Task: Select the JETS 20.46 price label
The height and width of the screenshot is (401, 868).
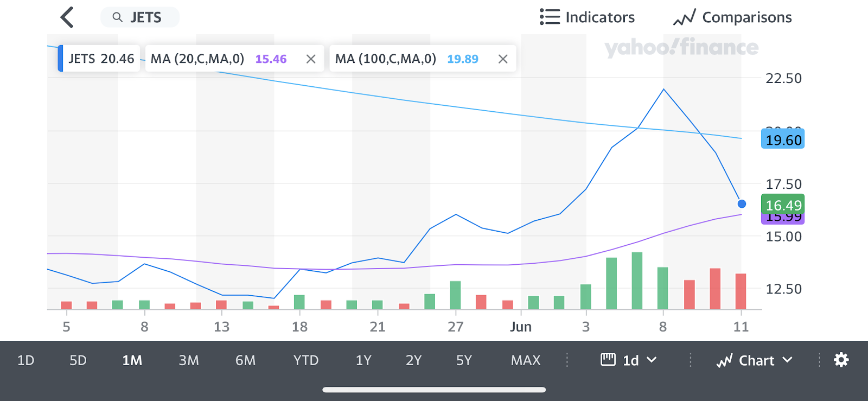Action: pos(101,59)
